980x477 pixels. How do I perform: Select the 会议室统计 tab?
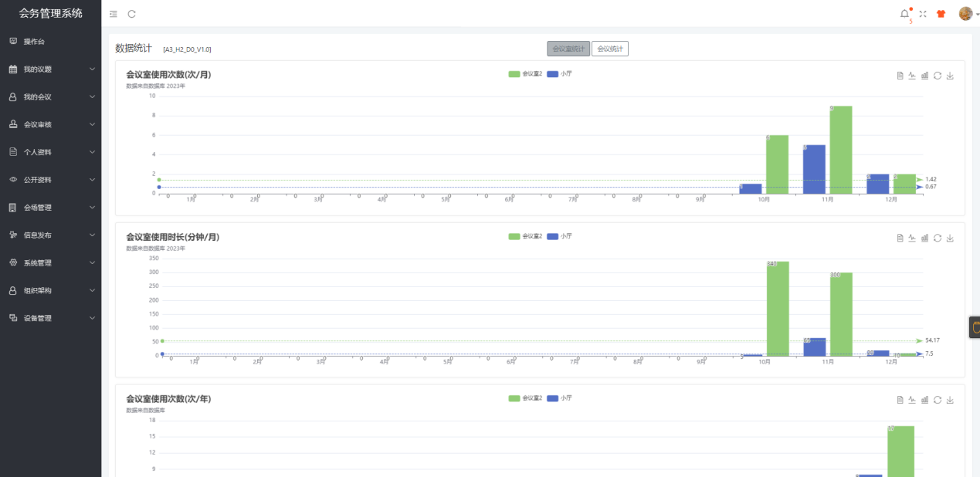point(568,49)
